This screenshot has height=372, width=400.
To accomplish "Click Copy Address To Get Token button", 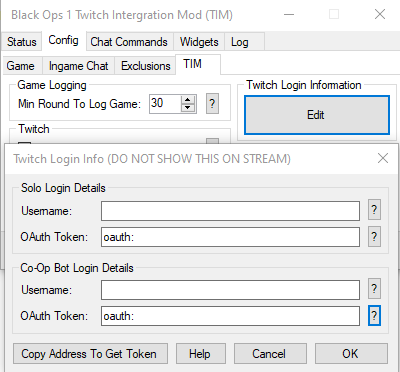I will [x=90, y=354].
